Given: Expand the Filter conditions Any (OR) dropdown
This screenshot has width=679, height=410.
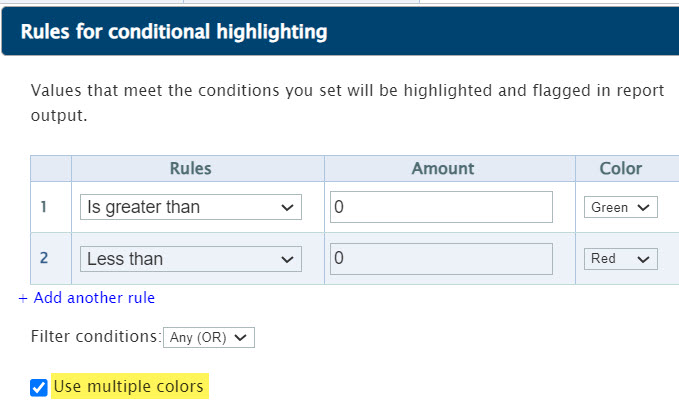Looking at the screenshot, I should [209, 337].
